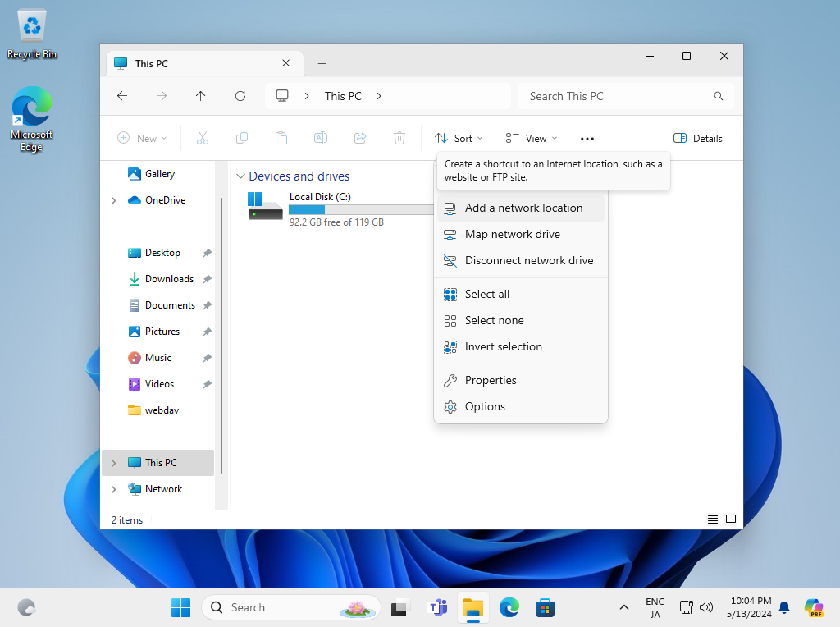The height and width of the screenshot is (627, 840).
Task: Open Properties from the menu
Action: (x=521, y=381)
